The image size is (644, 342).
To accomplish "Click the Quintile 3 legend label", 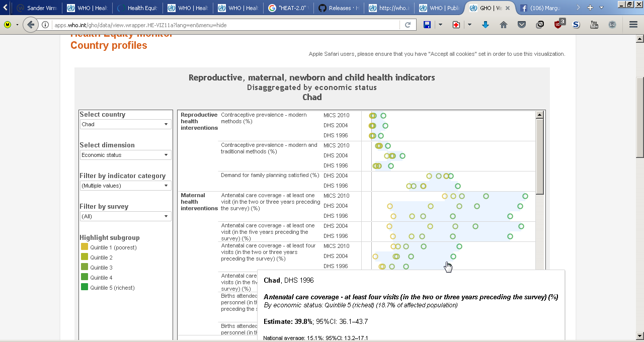I will click(101, 268).
